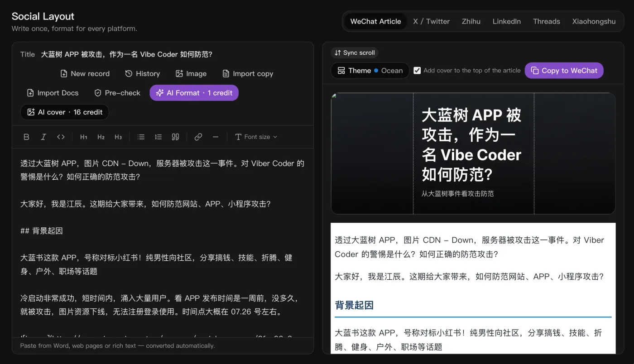
Task: Click the editor text area paragraph 大家好
Action: click(x=145, y=204)
